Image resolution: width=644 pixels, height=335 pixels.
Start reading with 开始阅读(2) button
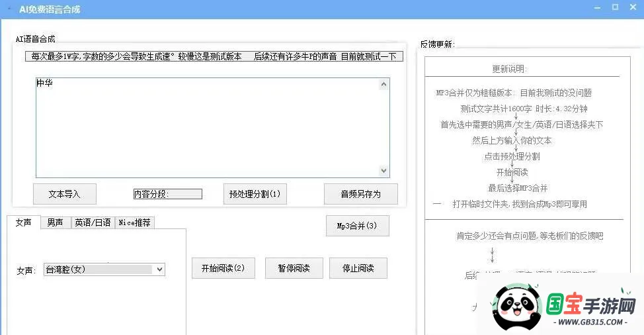coord(223,268)
